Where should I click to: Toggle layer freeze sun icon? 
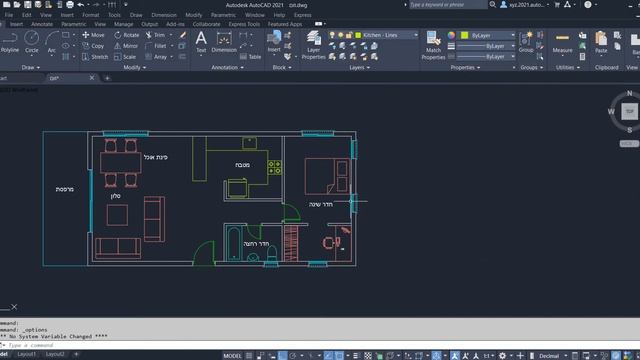341,35
